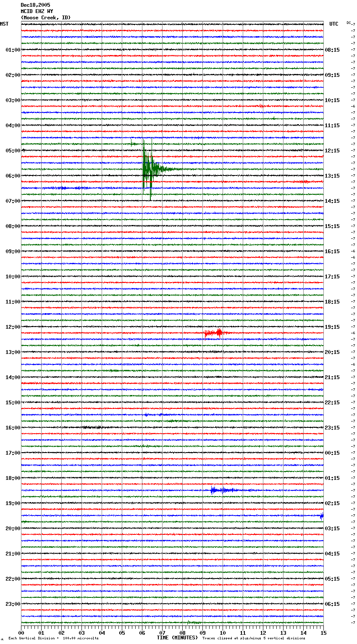
Task: Select the 20:00 MST time label
Action: point(13,529)
